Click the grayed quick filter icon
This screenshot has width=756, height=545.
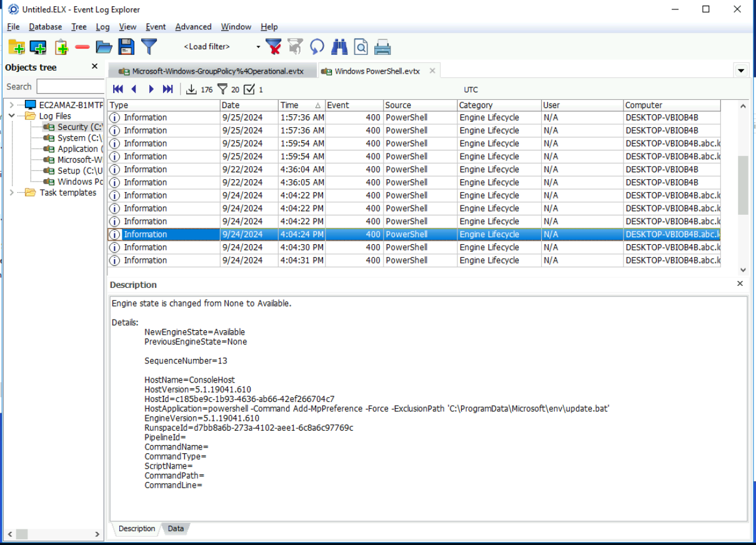coord(296,47)
